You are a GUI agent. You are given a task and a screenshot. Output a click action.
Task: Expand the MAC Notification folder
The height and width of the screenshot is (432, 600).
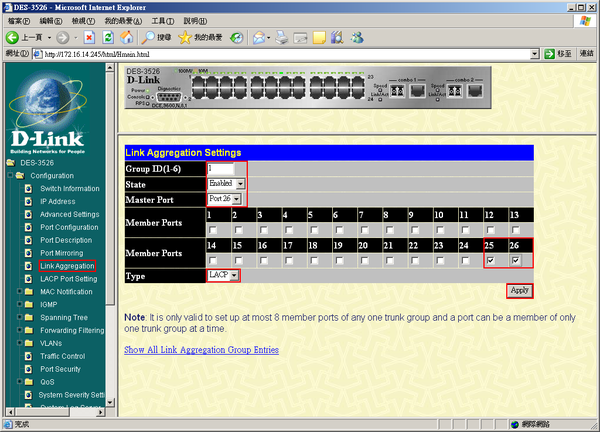click(20, 292)
